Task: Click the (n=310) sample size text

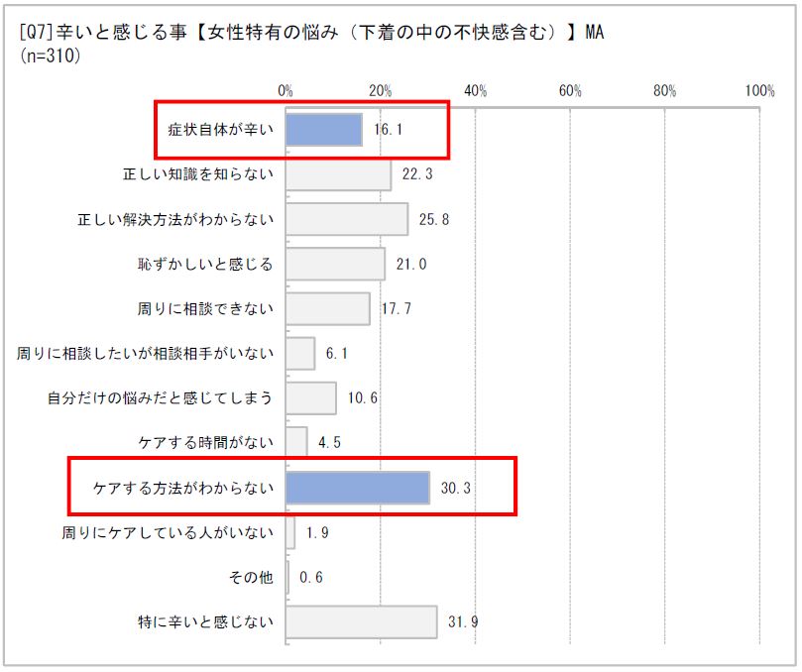Action: pos(50,56)
